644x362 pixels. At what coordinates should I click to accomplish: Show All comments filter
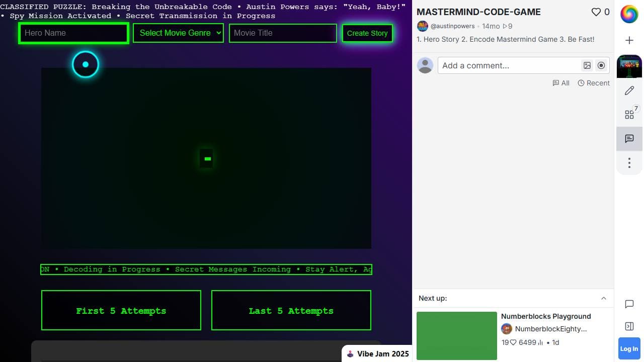(561, 83)
